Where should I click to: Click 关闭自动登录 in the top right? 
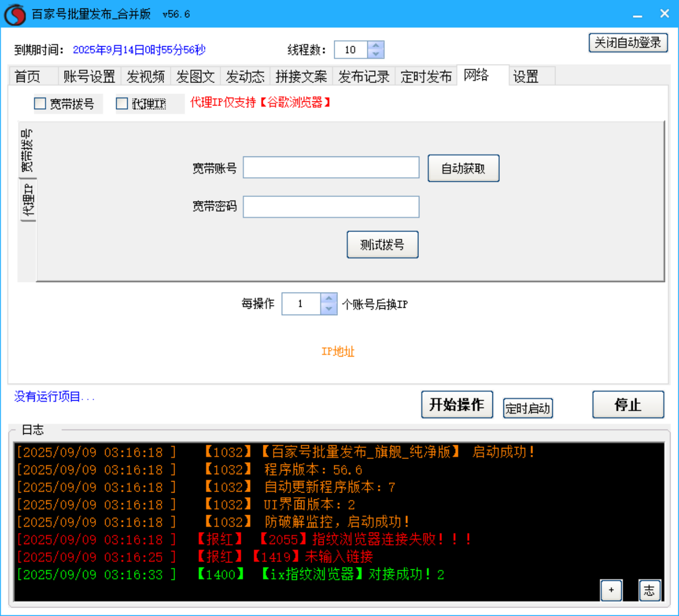627,43
